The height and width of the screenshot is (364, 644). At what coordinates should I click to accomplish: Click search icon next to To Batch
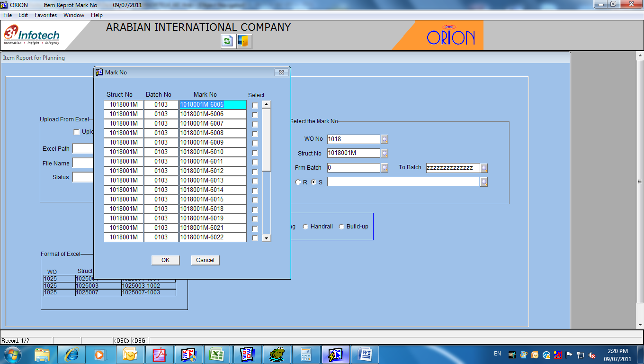[x=483, y=168]
